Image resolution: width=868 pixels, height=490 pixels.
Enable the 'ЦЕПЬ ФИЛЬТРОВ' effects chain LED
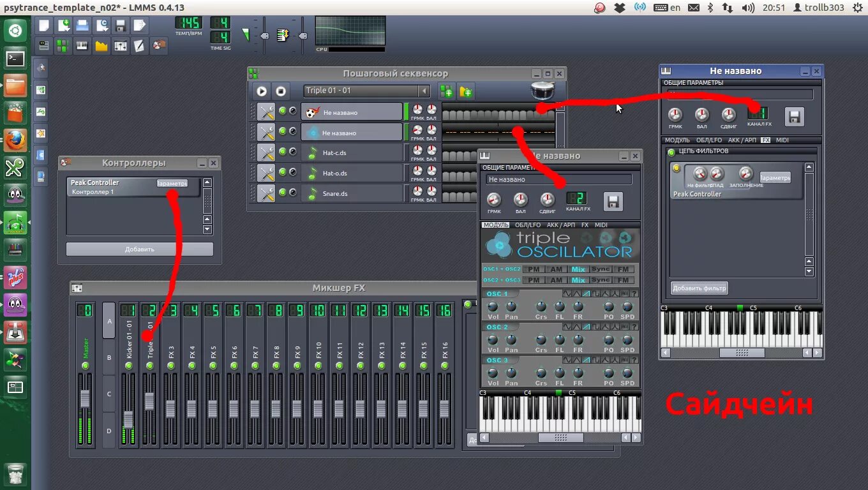(671, 152)
